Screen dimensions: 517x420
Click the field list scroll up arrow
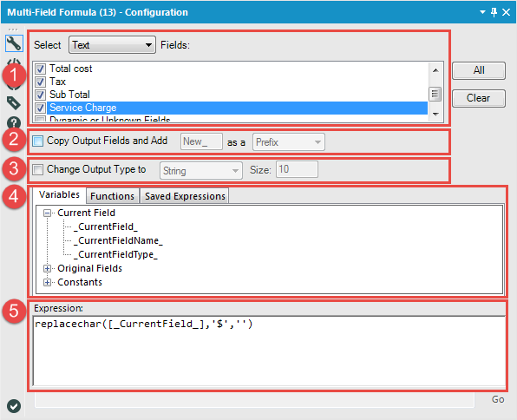click(x=435, y=70)
